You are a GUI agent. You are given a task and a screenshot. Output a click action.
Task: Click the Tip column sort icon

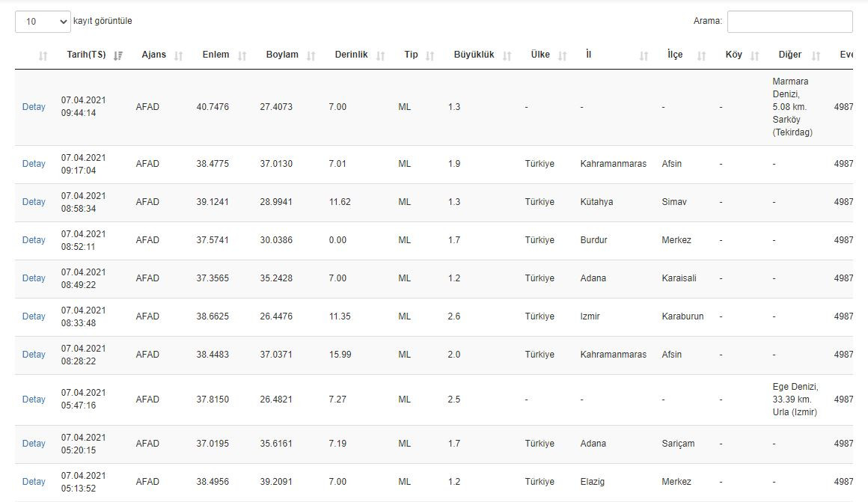pyautogui.click(x=430, y=55)
